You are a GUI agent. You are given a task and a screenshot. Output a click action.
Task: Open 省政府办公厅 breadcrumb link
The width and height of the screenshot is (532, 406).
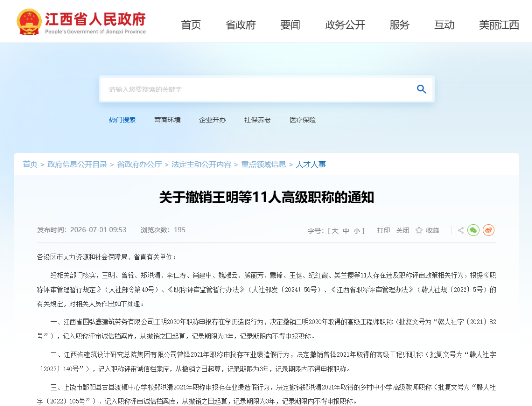[x=139, y=164]
